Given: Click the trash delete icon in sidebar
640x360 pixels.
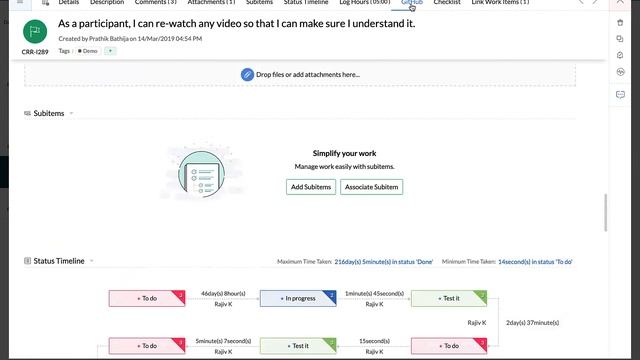Looking at the screenshot, I should (x=620, y=22).
